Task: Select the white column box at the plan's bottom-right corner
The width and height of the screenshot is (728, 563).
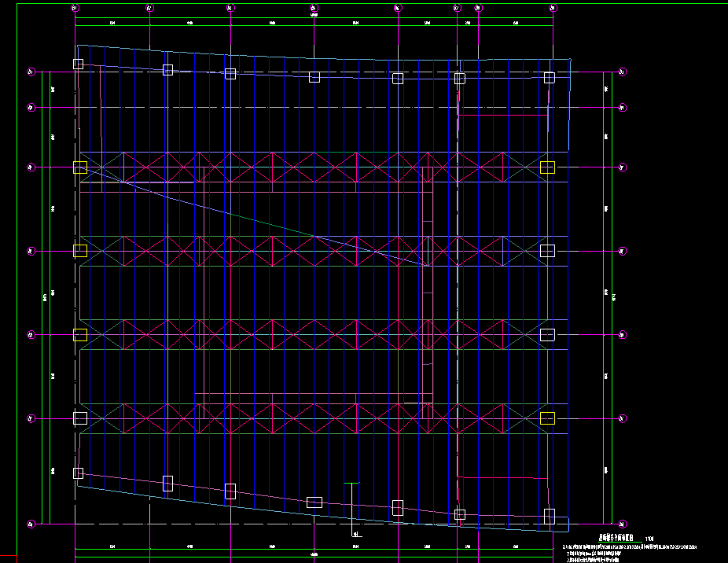Action: [550, 516]
